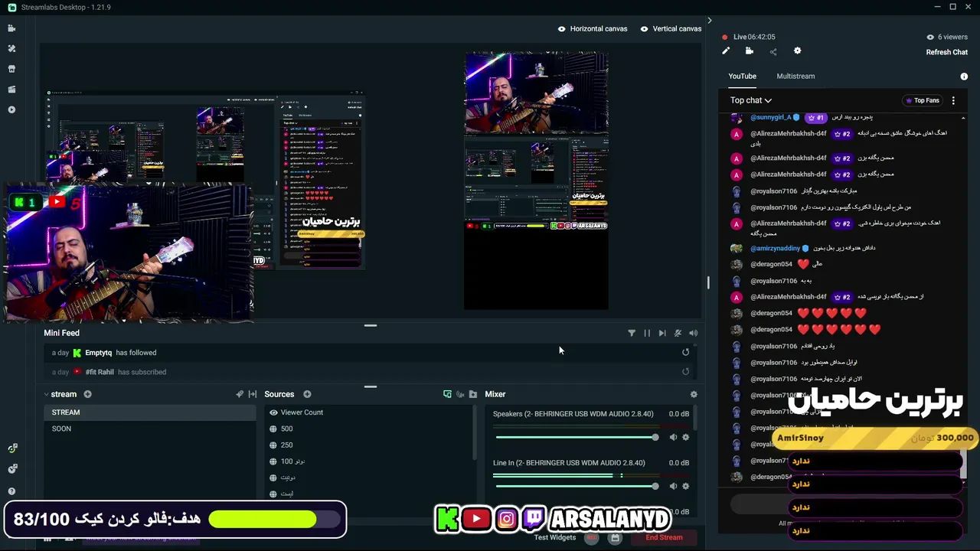The width and height of the screenshot is (980, 551).
Task: Click End Stream button
Action: (x=664, y=537)
